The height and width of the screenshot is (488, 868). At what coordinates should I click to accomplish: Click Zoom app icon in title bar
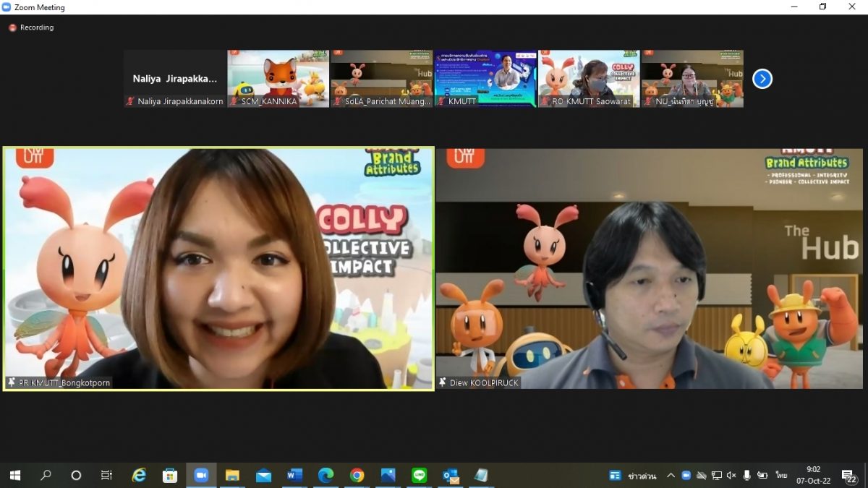7,7
